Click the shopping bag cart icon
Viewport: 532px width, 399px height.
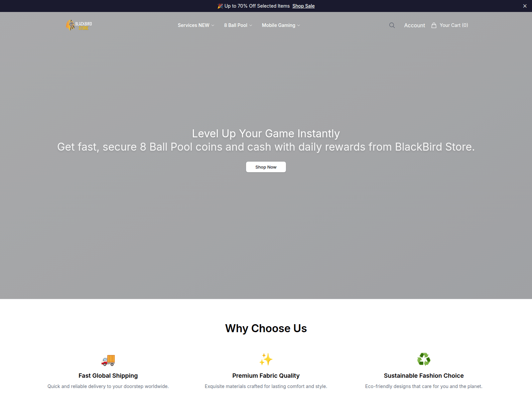pyautogui.click(x=434, y=25)
